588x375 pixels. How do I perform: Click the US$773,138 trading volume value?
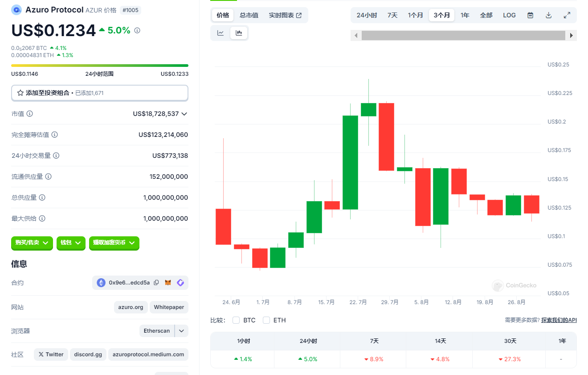170,156
